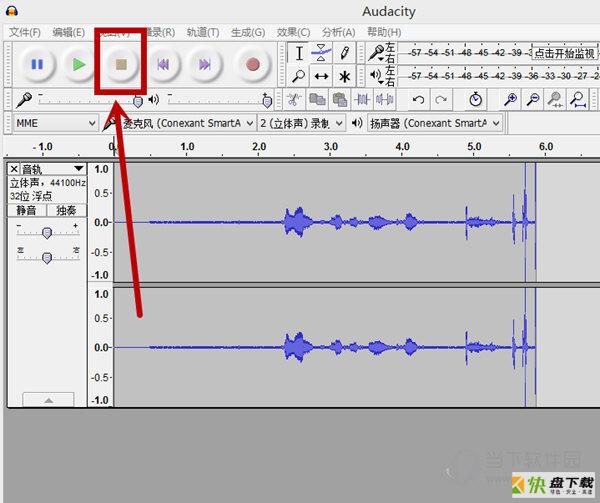This screenshot has width=600, height=503.
Task: Skip to end of the track
Action: [x=205, y=64]
